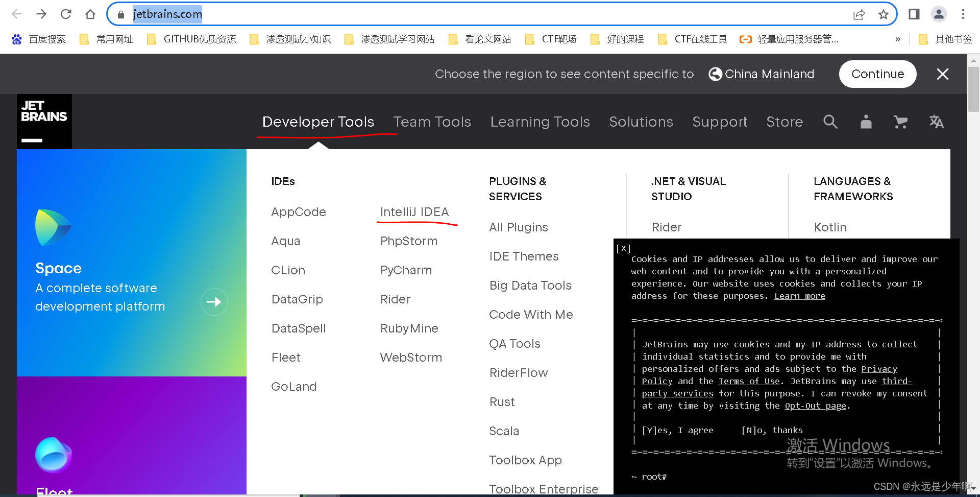Open the 其他书签 folder
The width and height of the screenshot is (980, 497).
945,39
